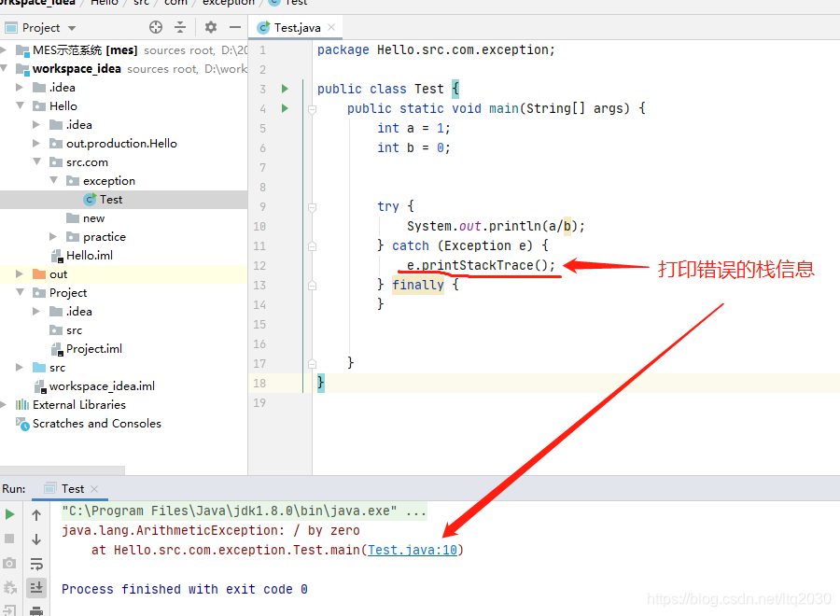Run class Test from line 3 gutter
This screenshot has height=616, width=840.
coord(285,89)
